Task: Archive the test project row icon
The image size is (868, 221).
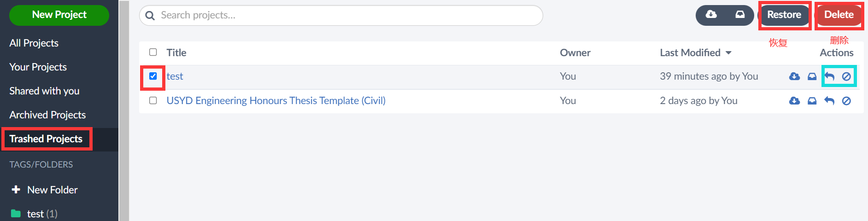Action: [x=812, y=76]
